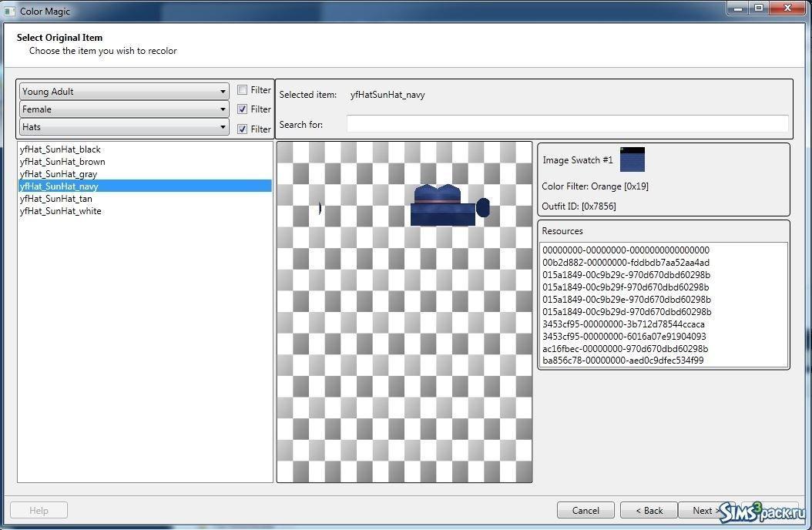Screen dimensions: 812x530
Task: Go back with the < Back button
Action: tap(648, 510)
